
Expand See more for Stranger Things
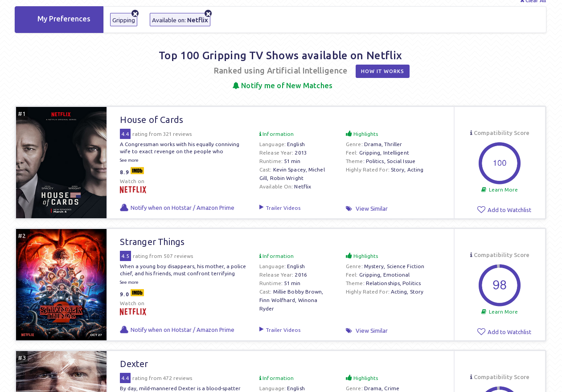(x=129, y=282)
